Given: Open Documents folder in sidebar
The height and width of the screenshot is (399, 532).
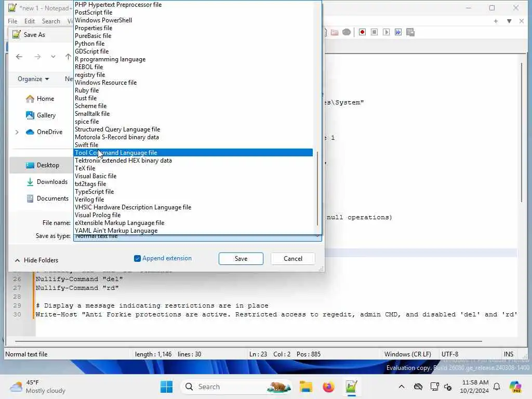Looking at the screenshot, I should [x=48, y=198].
